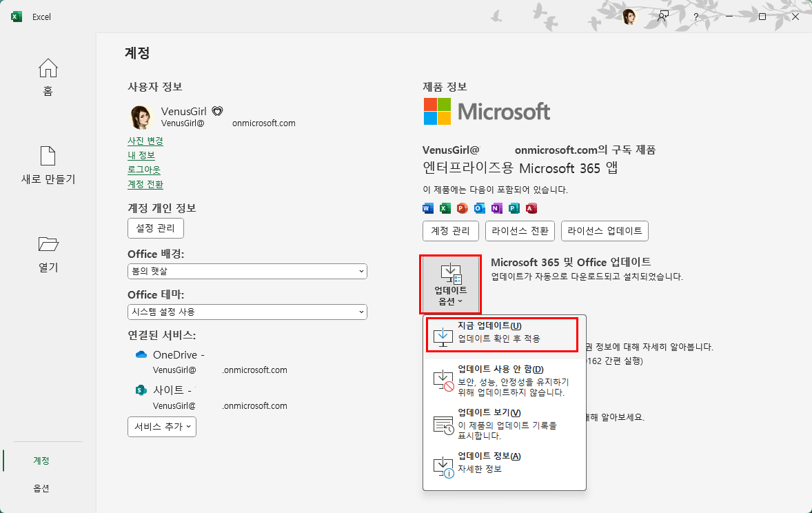This screenshot has height=513, width=812.
Task: Open the Help question mark icon
Action: (x=696, y=17)
